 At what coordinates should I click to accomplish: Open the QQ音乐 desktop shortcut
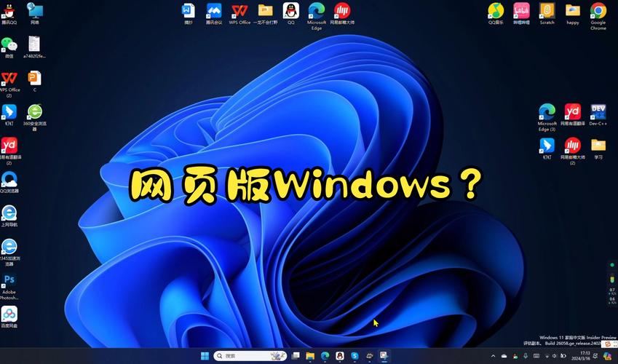pos(496,14)
